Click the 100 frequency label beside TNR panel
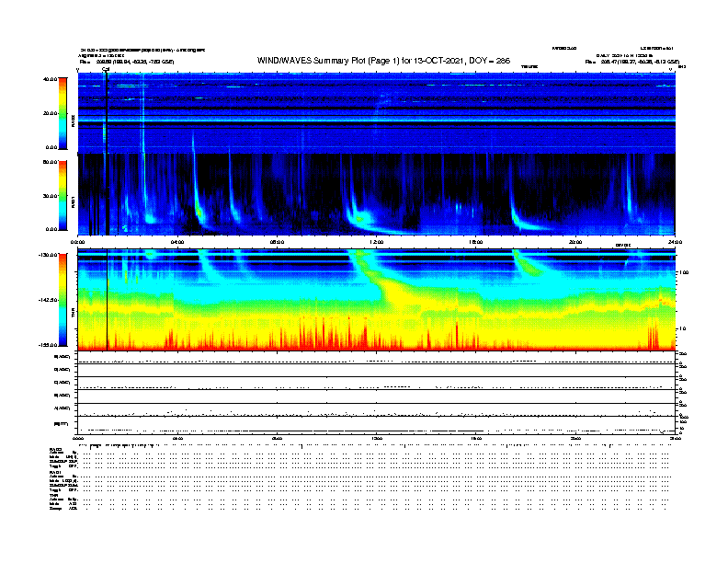 [684, 272]
